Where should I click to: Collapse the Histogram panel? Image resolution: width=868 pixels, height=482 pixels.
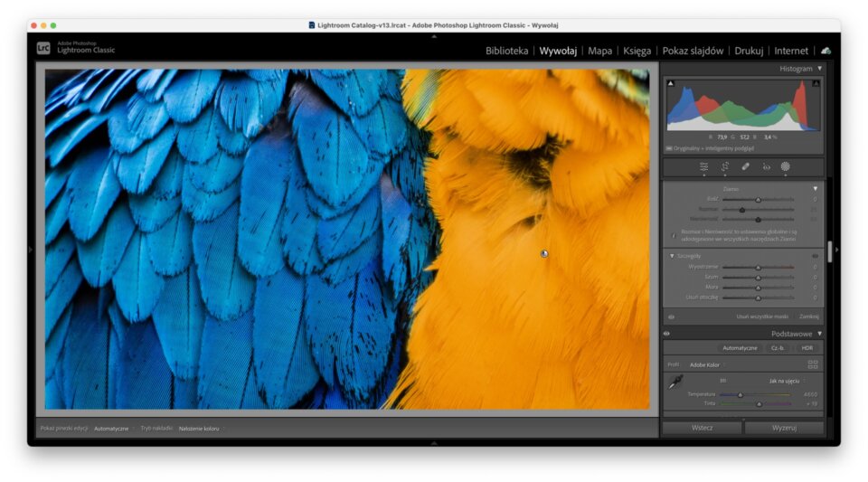[819, 69]
